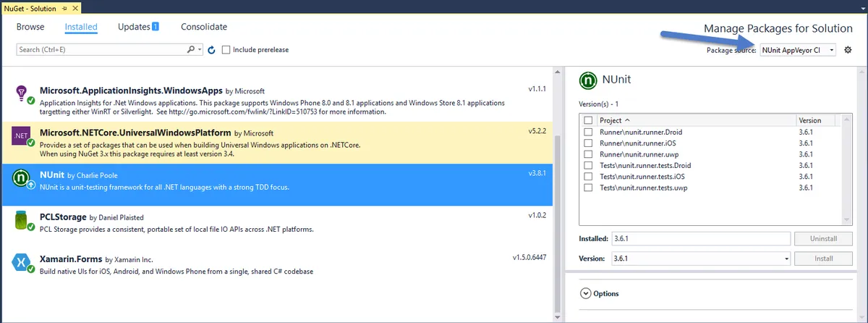
Task: Refresh the package list
Action: (x=211, y=50)
